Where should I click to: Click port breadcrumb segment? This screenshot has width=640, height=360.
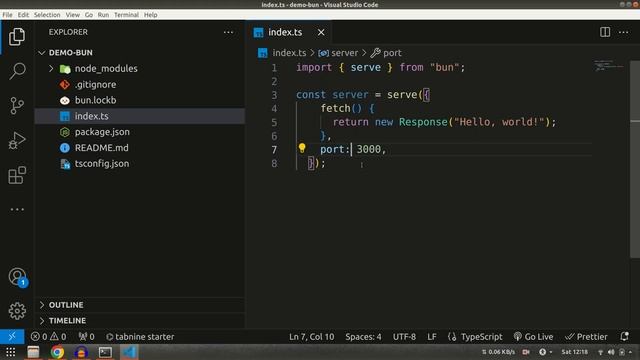click(392, 53)
